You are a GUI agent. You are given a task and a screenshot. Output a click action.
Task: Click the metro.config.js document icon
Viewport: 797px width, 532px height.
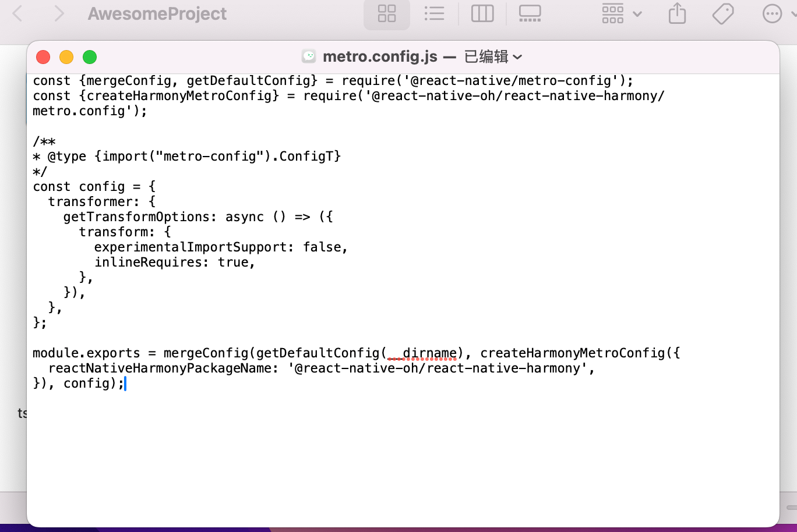point(309,56)
